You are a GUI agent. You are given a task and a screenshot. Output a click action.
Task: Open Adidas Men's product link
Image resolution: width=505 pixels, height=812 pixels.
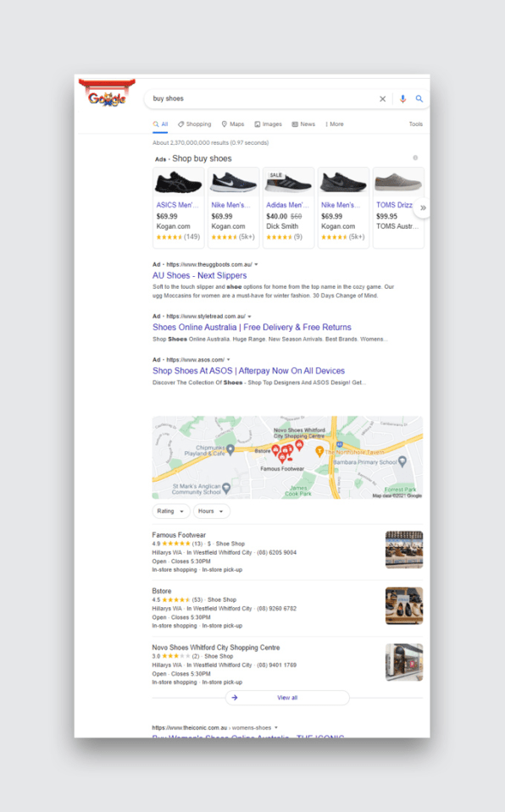[x=287, y=205]
